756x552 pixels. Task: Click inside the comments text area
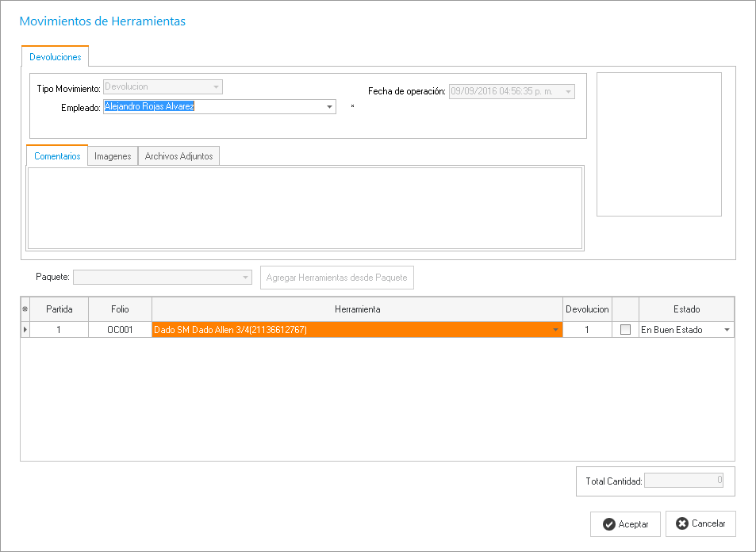click(305, 208)
